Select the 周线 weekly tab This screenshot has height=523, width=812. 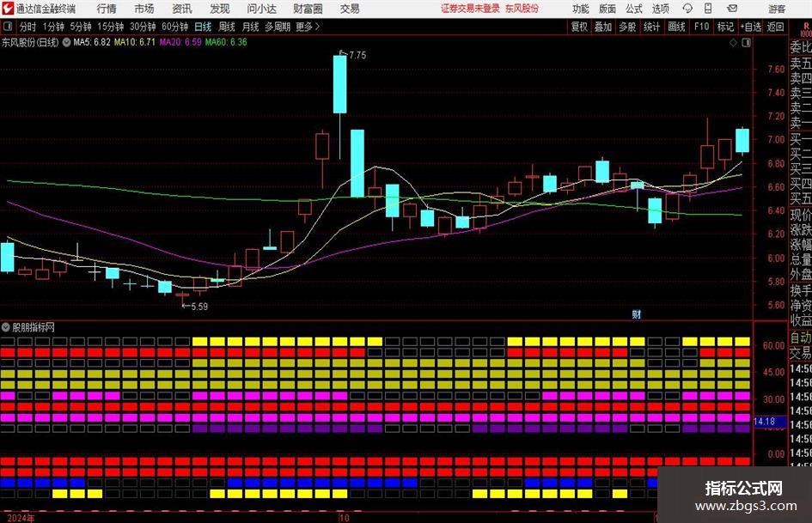(227, 27)
